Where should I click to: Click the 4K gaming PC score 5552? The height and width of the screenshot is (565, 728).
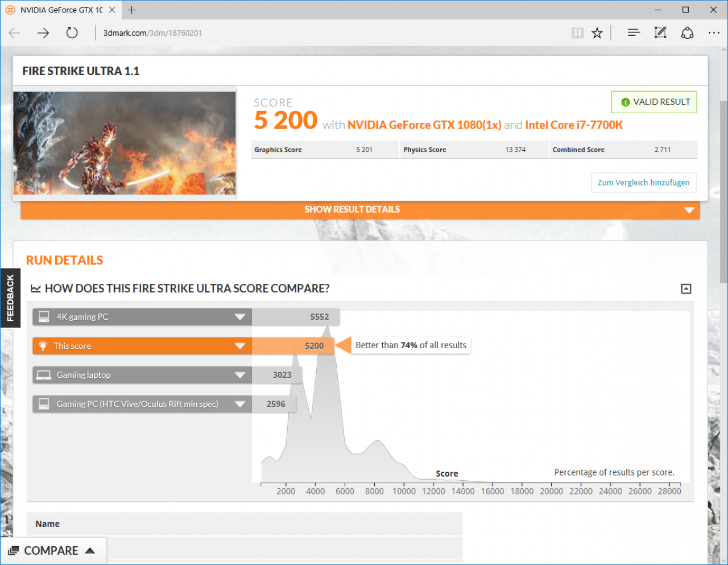tap(320, 317)
